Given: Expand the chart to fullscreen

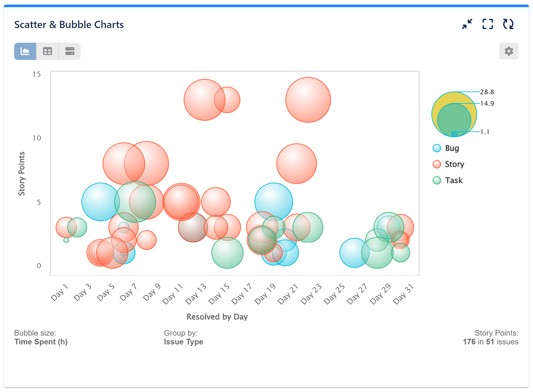Looking at the screenshot, I should pyautogui.click(x=488, y=24).
